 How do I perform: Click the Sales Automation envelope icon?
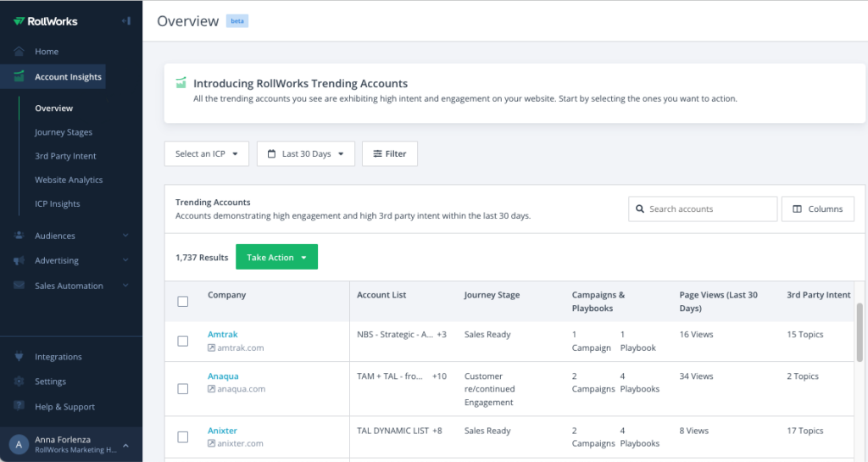click(19, 286)
